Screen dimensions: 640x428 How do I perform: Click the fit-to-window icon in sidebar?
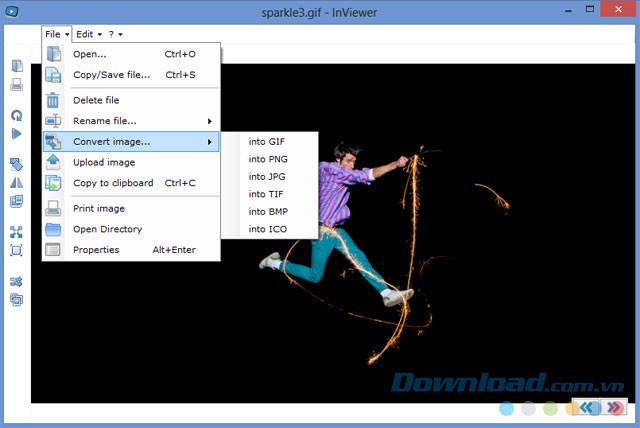click(x=16, y=249)
